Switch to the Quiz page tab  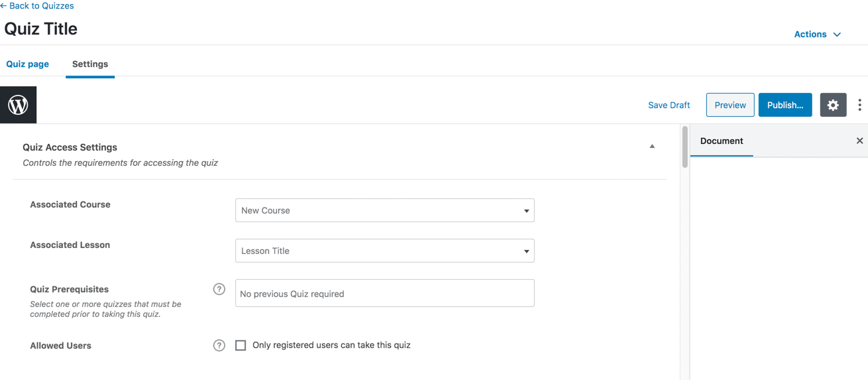[28, 64]
